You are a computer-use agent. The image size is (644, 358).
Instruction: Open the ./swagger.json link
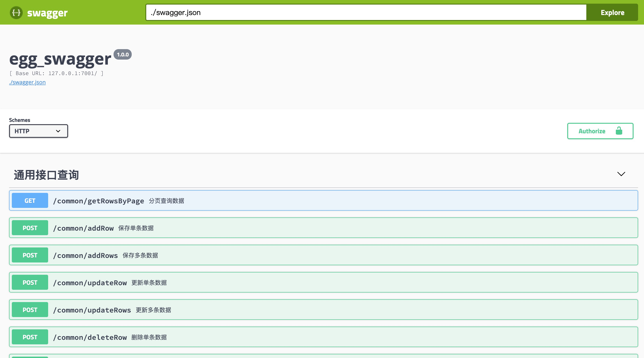(27, 82)
